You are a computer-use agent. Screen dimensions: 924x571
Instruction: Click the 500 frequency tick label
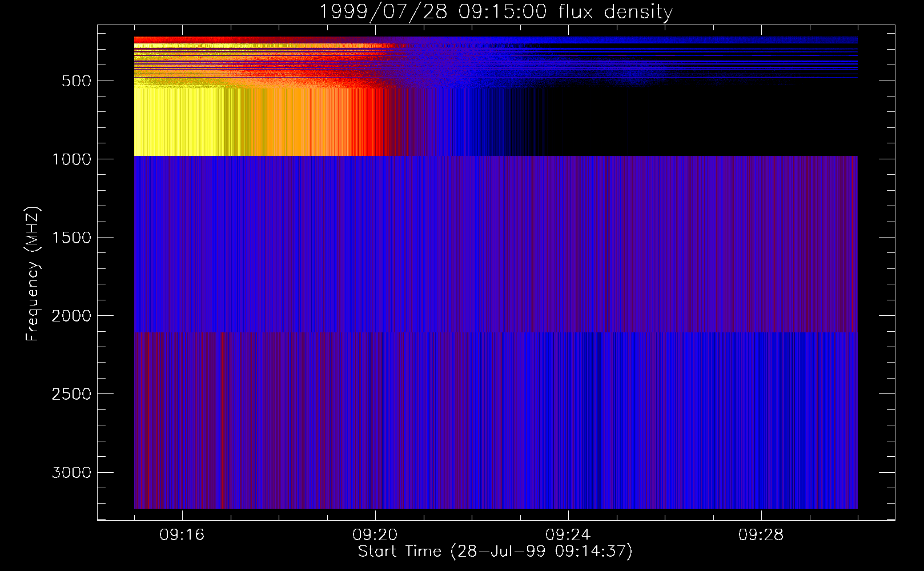click(x=77, y=81)
